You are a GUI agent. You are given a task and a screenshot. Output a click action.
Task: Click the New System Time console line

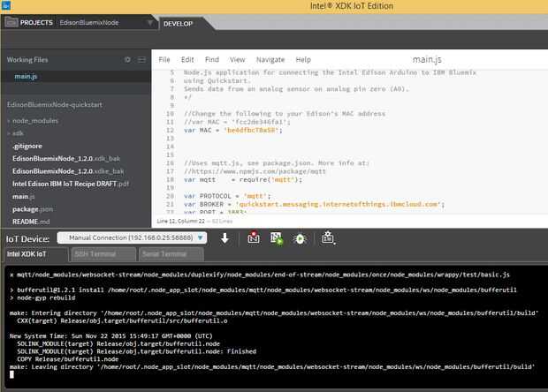pyautogui.click(x=111, y=336)
